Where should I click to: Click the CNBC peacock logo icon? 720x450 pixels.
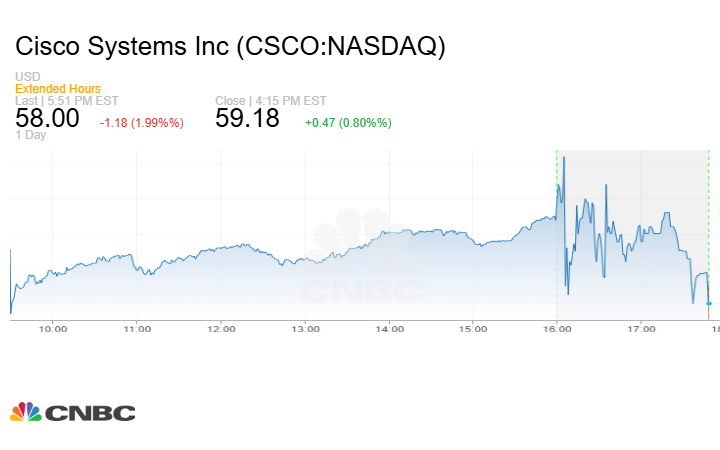pyautogui.click(x=24, y=412)
